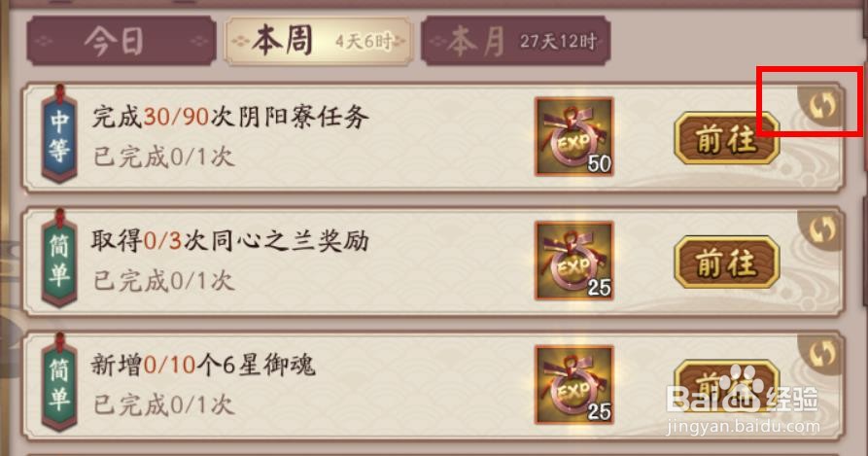The image size is (868, 456).
Task: Select the 取得0/3次同心之兰奖励 quest row
Action: click(433, 262)
